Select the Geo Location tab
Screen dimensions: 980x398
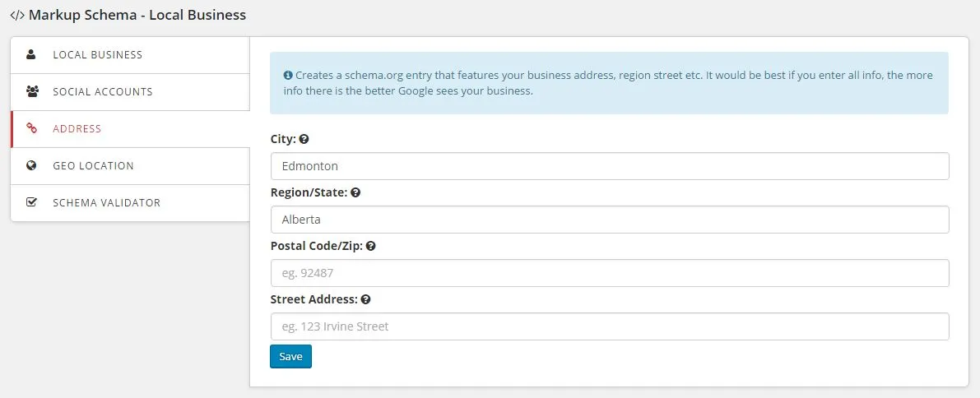130,165
